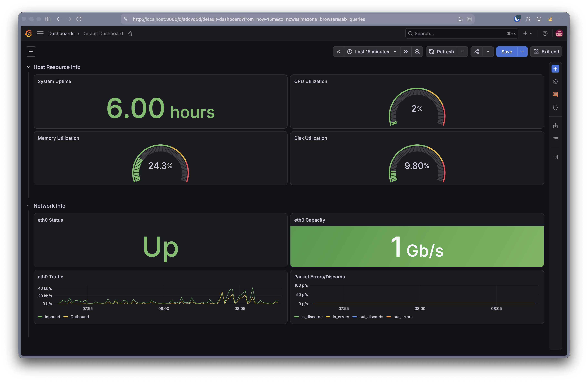Open the JSON model braces icon
Screen dimensions: 588x382
coord(555,107)
